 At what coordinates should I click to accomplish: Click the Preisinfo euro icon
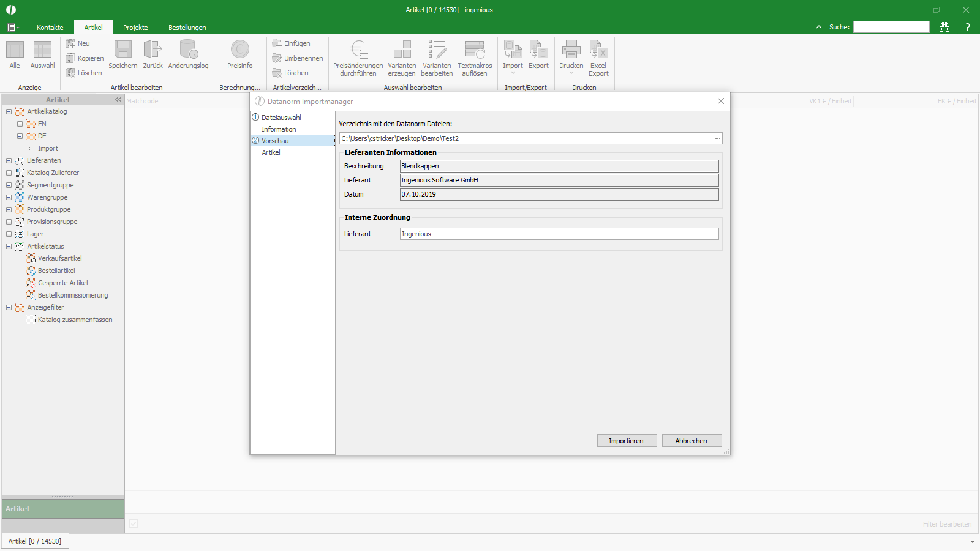[x=239, y=50]
